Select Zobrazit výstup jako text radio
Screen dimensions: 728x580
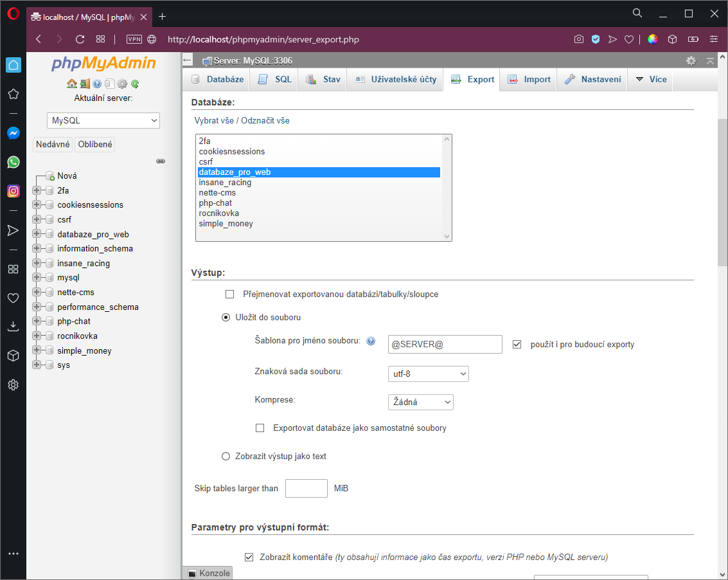(x=226, y=457)
